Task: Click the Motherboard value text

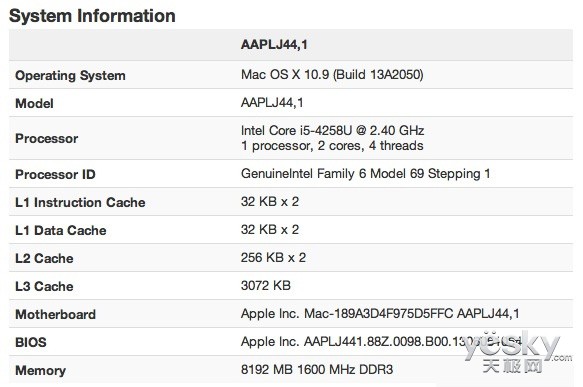Action: (380, 314)
